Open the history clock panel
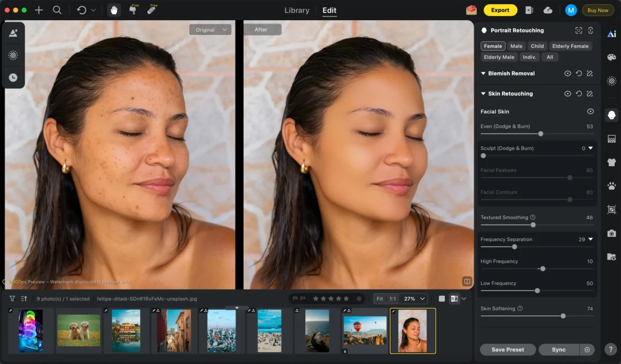Screen dimensions: 621x364 click(13, 78)
